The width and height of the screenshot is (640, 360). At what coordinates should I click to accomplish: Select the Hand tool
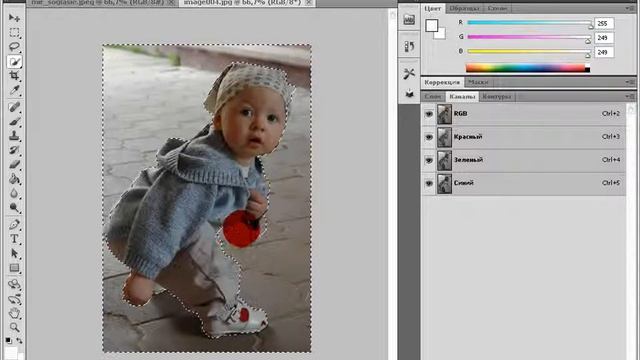pos(14,313)
